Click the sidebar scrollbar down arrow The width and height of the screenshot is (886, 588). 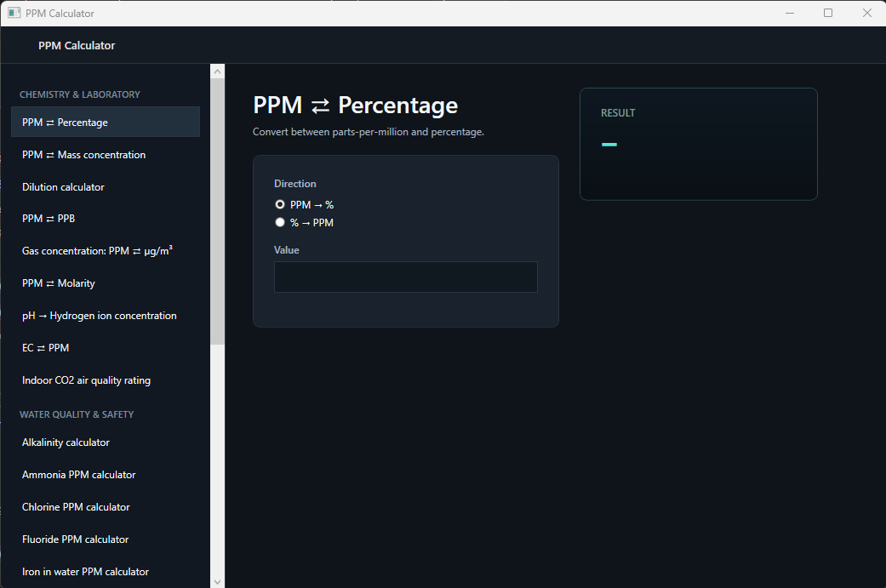(x=218, y=581)
